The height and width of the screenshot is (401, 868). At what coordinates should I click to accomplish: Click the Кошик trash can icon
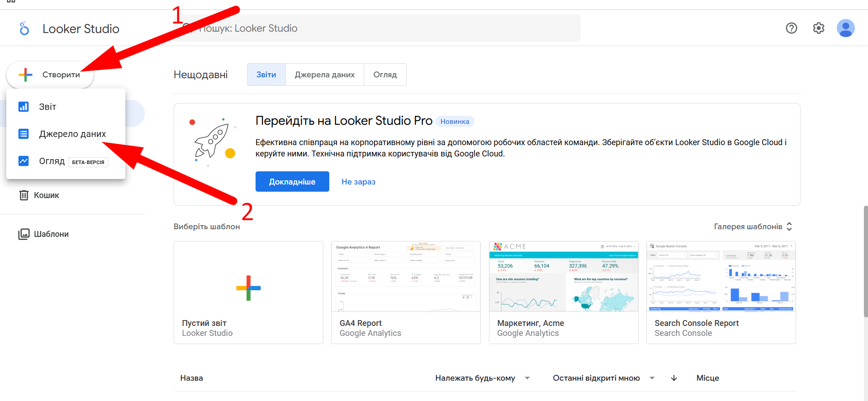pyautogui.click(x=24, y=195)
